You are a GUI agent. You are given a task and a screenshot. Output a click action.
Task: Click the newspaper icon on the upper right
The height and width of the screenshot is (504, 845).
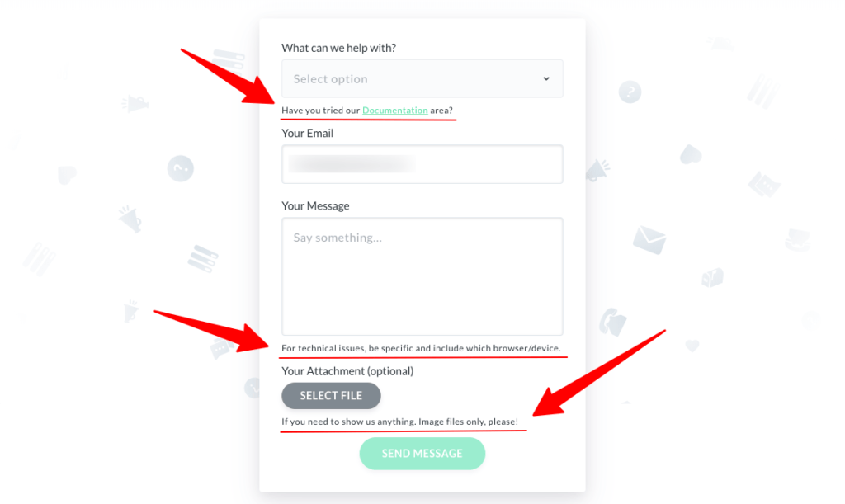(765, 183)
